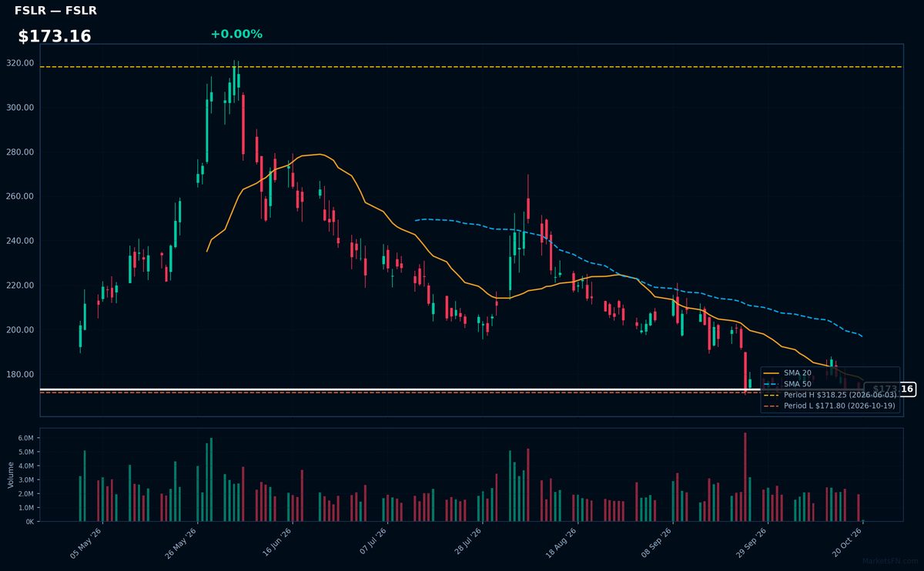Click the 240.00 price axis label
924x571 pixels.
[x=21, y=241]
